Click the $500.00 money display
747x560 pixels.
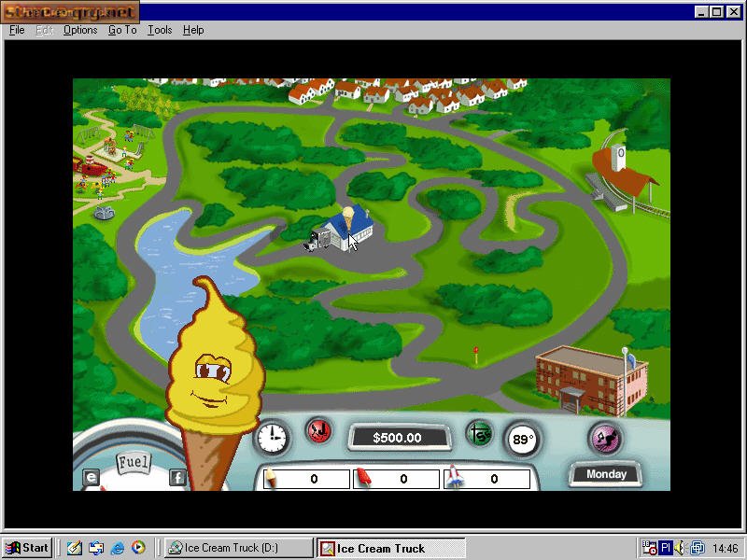coord(398,438)
